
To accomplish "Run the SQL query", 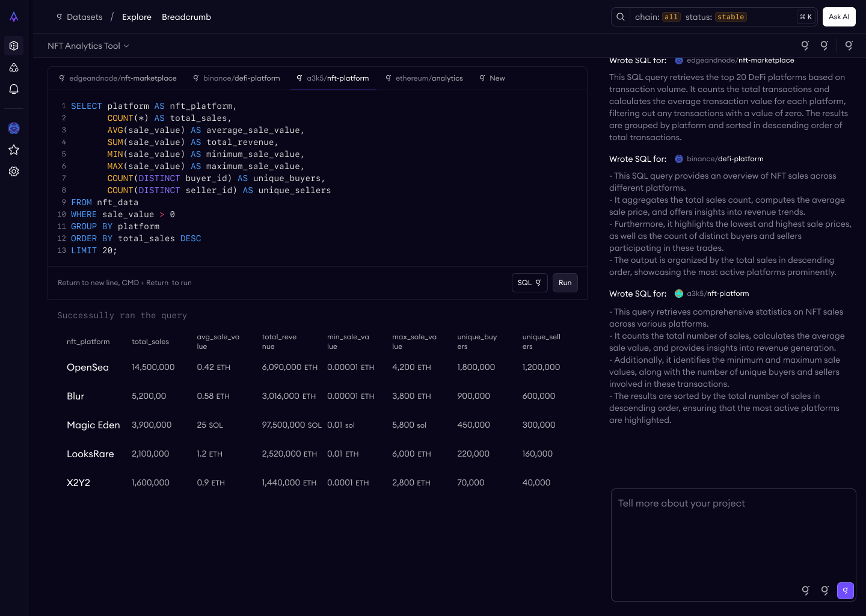I will (x=565, y=283).
